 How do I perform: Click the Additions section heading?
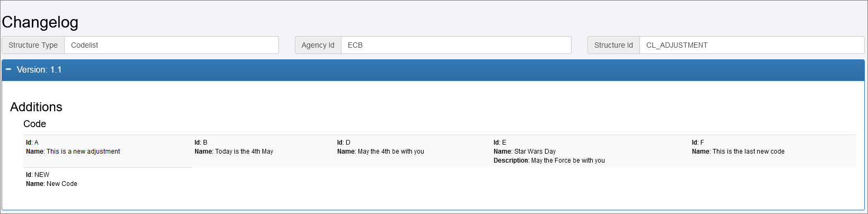(36, 107)
